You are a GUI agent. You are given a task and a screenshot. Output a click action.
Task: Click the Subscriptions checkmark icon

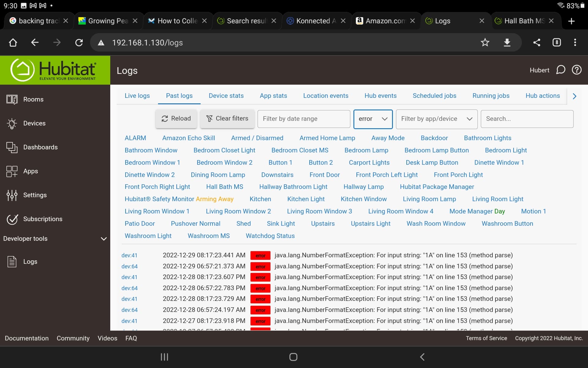pos(12,219)
